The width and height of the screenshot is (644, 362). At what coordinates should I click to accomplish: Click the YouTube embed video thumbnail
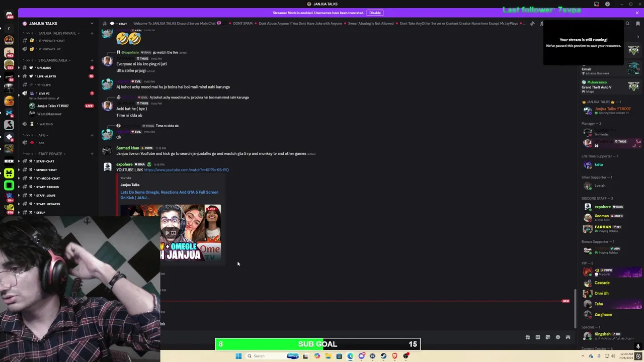pyautogui.click(x=170, y=233)
